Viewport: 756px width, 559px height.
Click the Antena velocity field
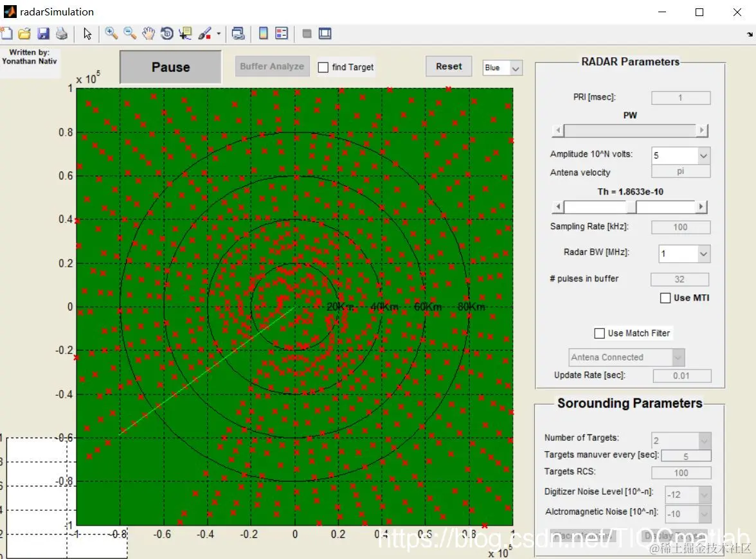point(680,172)
